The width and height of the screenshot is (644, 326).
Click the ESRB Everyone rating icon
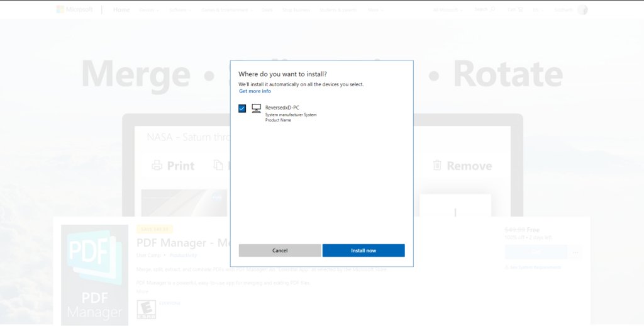tap(146, 310)
